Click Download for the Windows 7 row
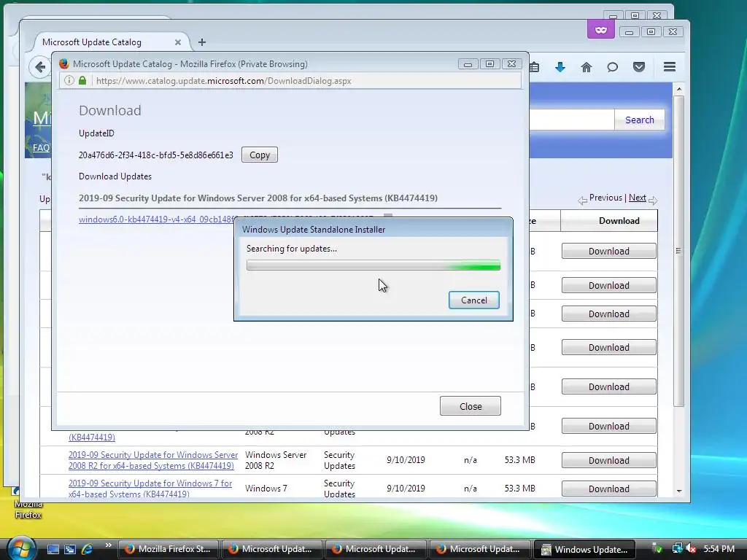The image size is (747, 560). tap(609, 489)
